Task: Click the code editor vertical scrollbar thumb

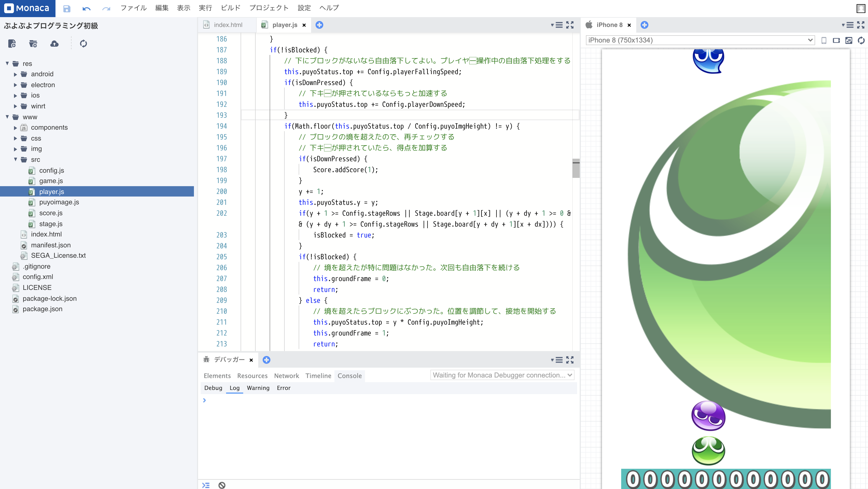Action: click(576, 168)
